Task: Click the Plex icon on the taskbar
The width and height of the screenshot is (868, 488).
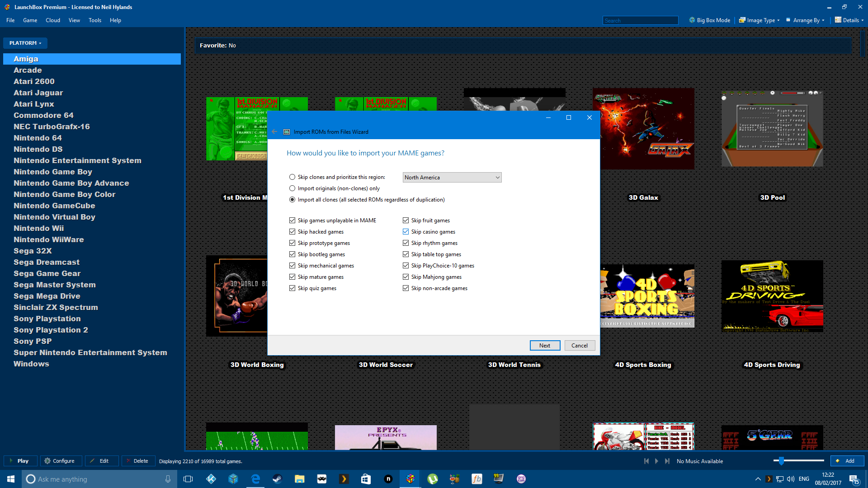Action: [x=344, y=479]
